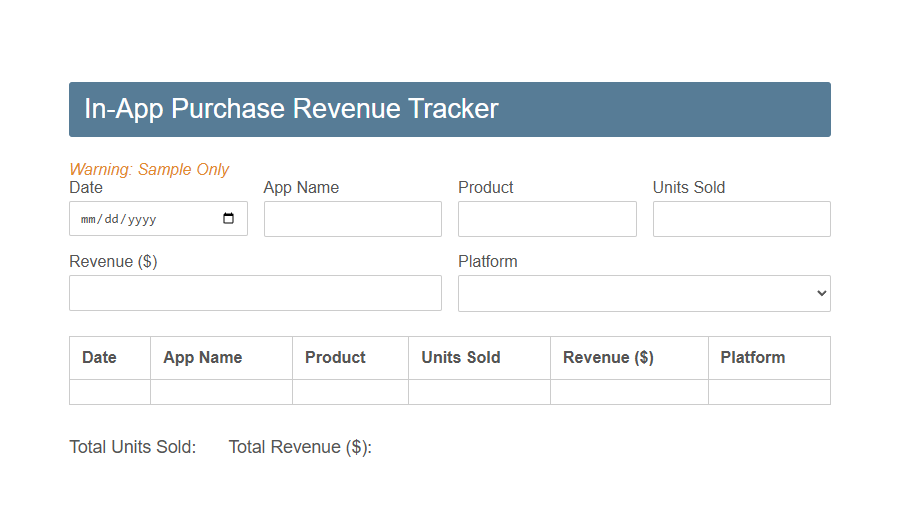Click the empty first cell under Date column
Screen dimensions: 900x526
(110, 392)
